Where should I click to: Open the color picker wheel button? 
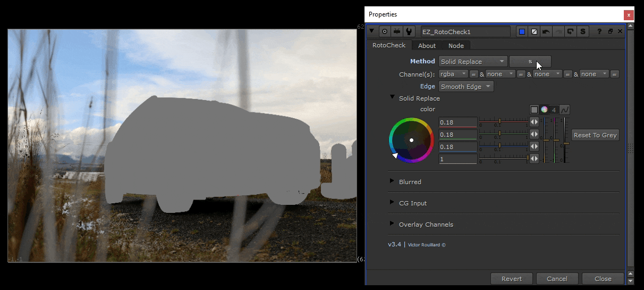tap(544, 110)
